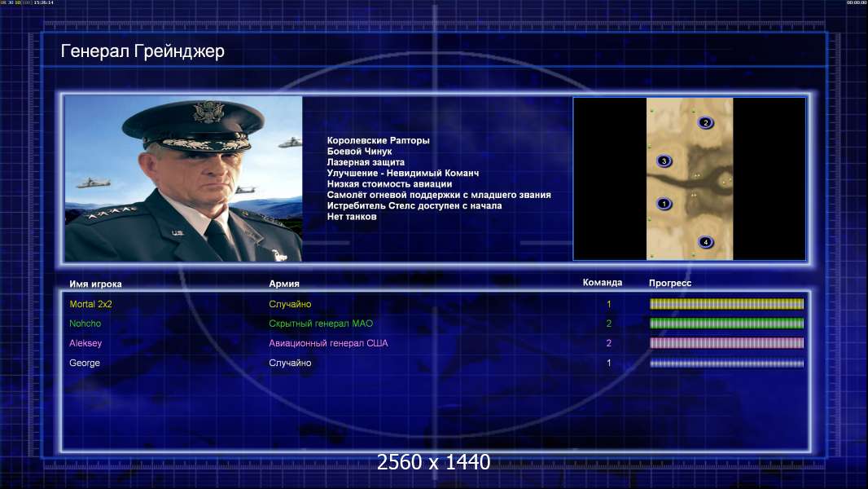Click start position marker 3 on map
Screen dimensions: 868x489
click(664, 161)
